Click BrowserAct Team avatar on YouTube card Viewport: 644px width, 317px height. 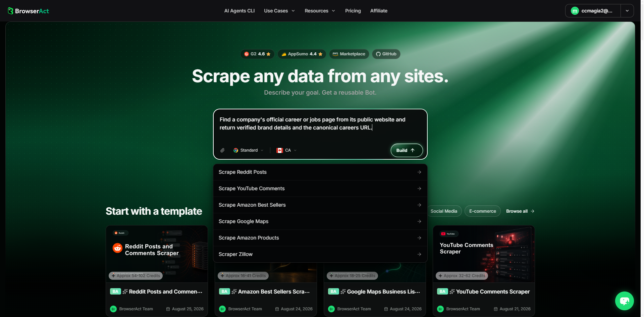pyautogui.click(x=440, y=309)
